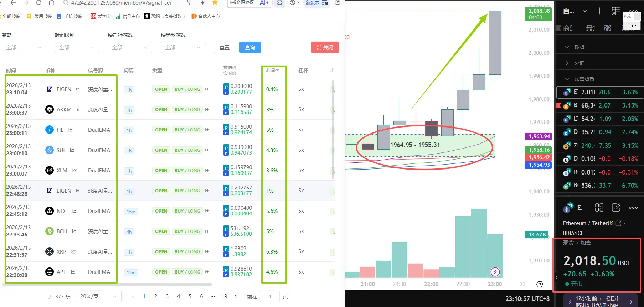
Task: Go back with the browser back arrow
Action: coord(13,3)
